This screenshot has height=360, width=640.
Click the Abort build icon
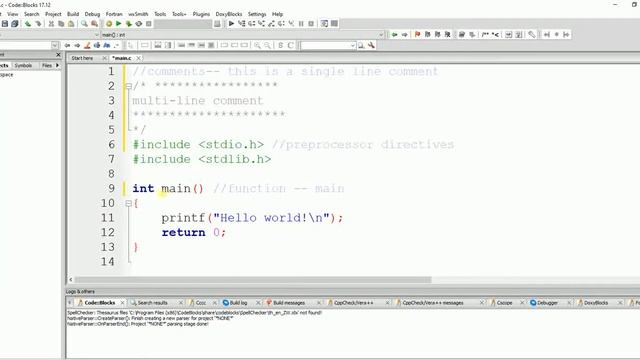pyautogui.click(x=149, y=24)
